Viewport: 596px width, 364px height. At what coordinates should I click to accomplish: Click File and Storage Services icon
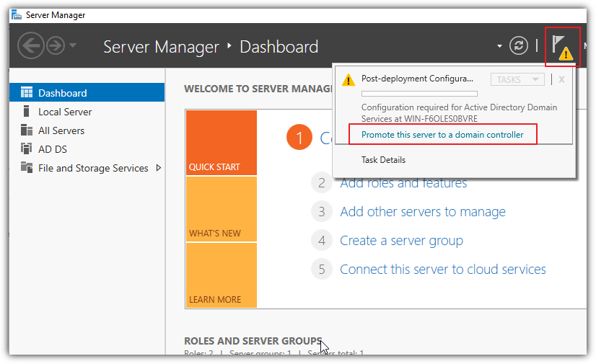27,167
